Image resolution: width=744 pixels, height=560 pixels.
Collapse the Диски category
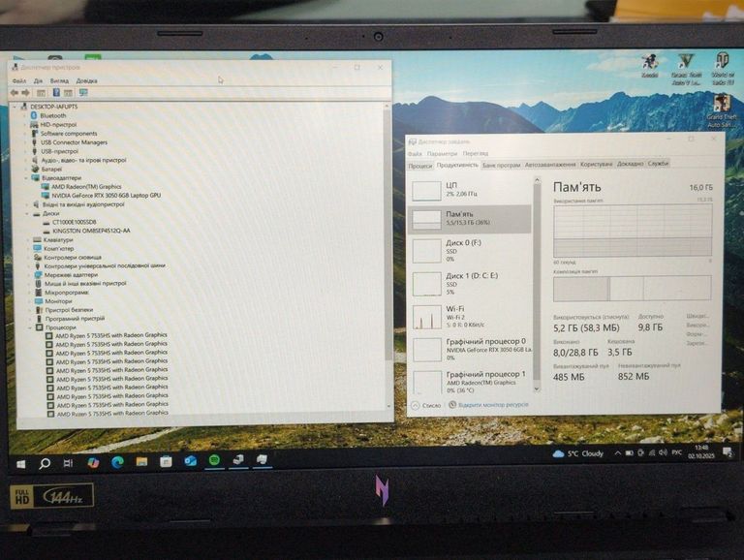pos(27,213)
